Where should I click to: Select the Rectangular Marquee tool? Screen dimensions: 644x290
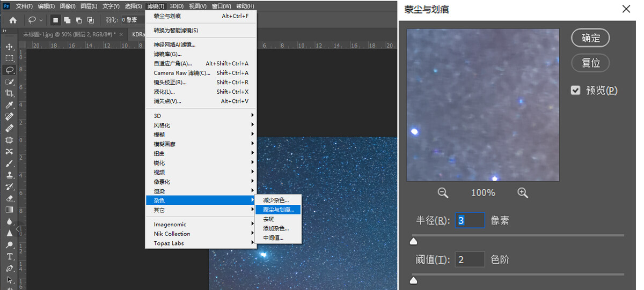tap(9, 58)
